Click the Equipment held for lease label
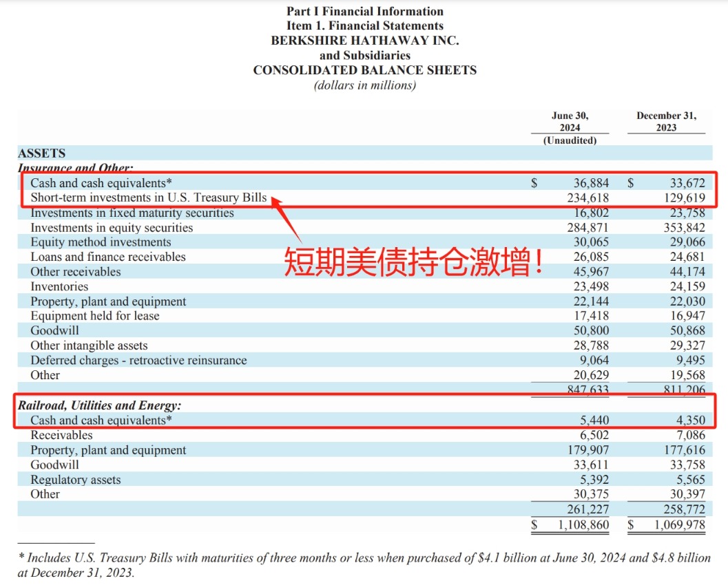This screenshot has width=728, height=585. [x=94, y=317]
